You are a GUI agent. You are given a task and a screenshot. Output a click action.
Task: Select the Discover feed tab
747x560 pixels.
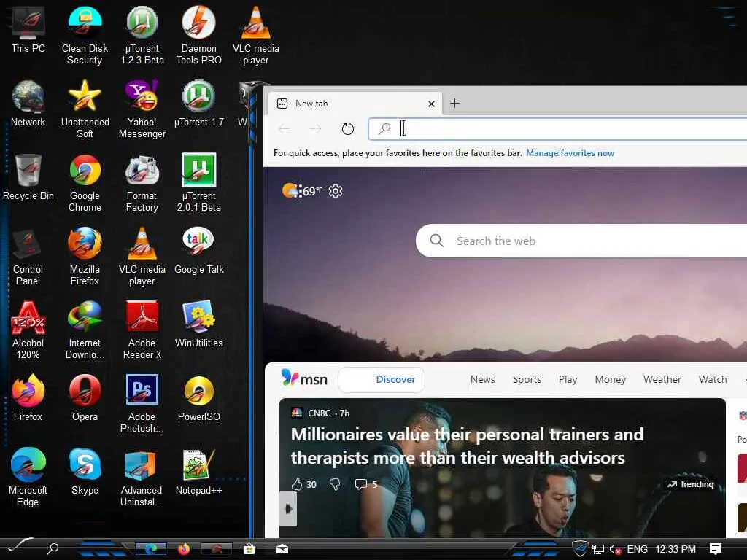pos(382,379)
